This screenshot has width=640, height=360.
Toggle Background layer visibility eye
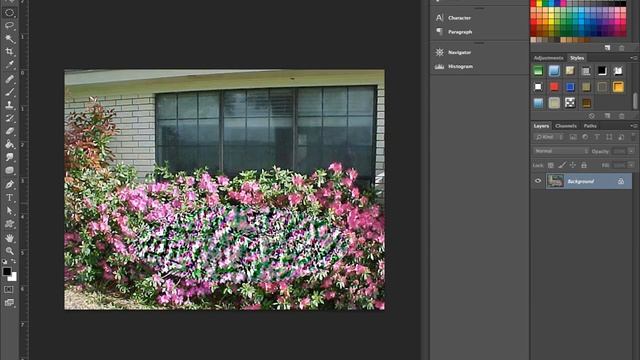(x=538, y=181)
